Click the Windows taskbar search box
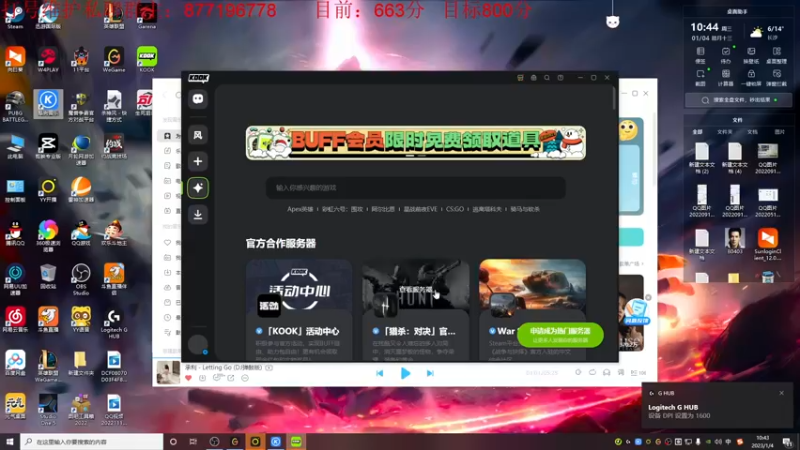This screenshot has width=800, height=450. coord(92,441)
